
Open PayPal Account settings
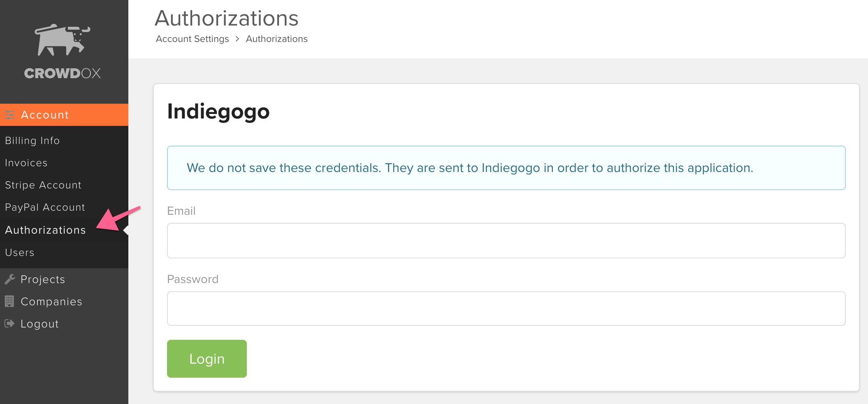point(45,207)
